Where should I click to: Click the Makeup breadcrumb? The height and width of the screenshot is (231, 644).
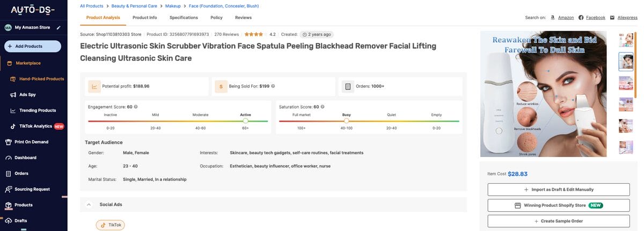(172, 6)
